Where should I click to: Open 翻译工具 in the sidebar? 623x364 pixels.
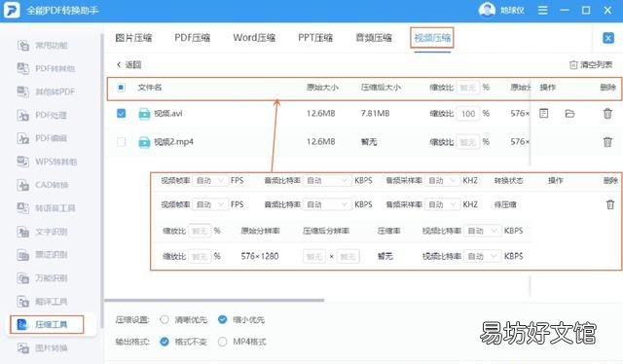click(x=43, y=302)
